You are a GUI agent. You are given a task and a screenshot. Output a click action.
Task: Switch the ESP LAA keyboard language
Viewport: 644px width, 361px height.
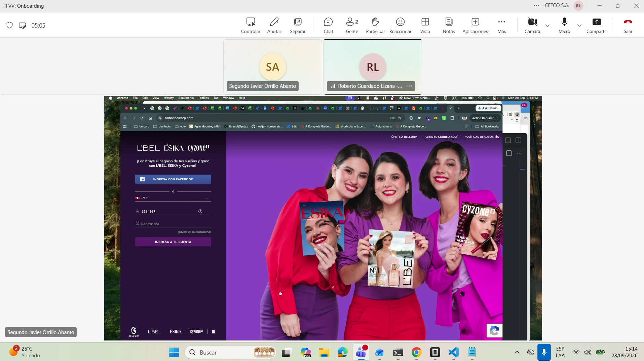[560, 352]
